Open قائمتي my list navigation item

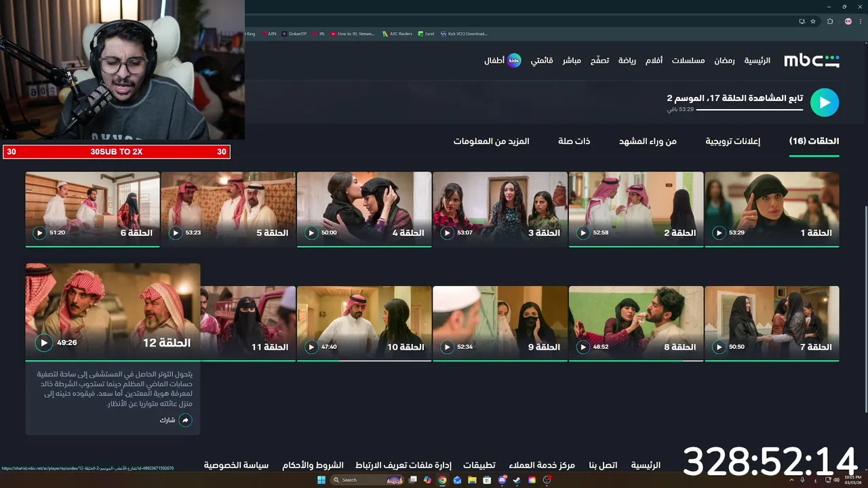tap(542, 60)
